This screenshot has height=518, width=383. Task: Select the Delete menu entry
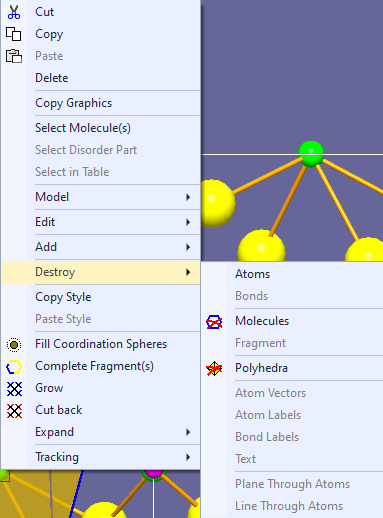[101, 78]
